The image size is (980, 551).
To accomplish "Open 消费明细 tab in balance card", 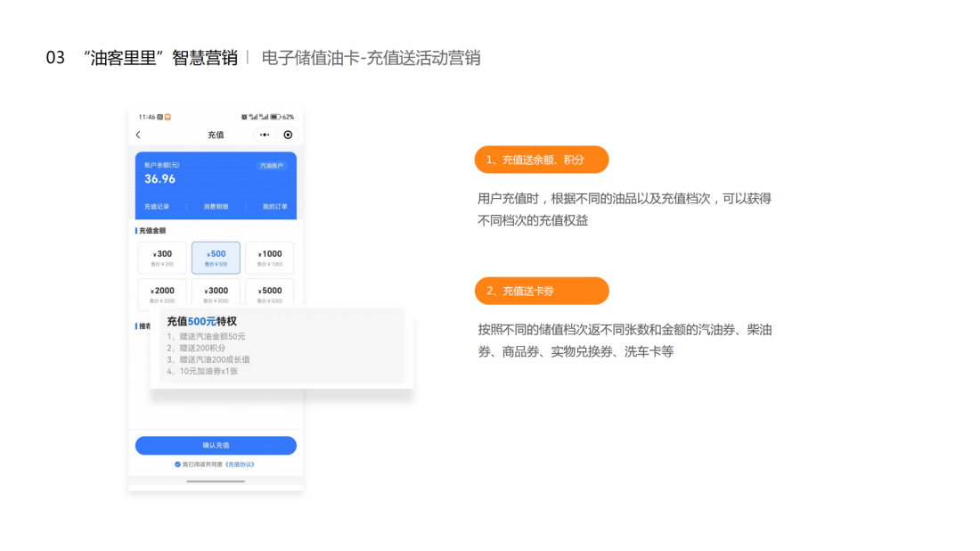I will coord(216,206).
